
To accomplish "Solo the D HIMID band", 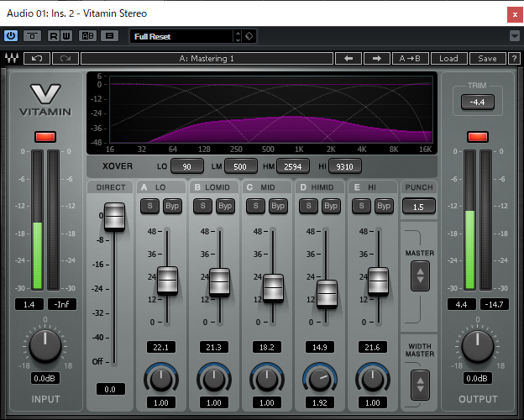I will tap(308, 206).
